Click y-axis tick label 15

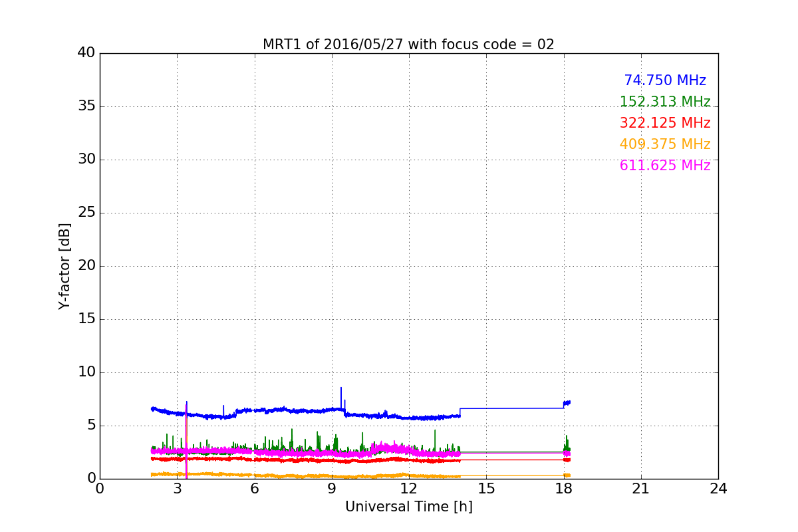tap(86, 319)
